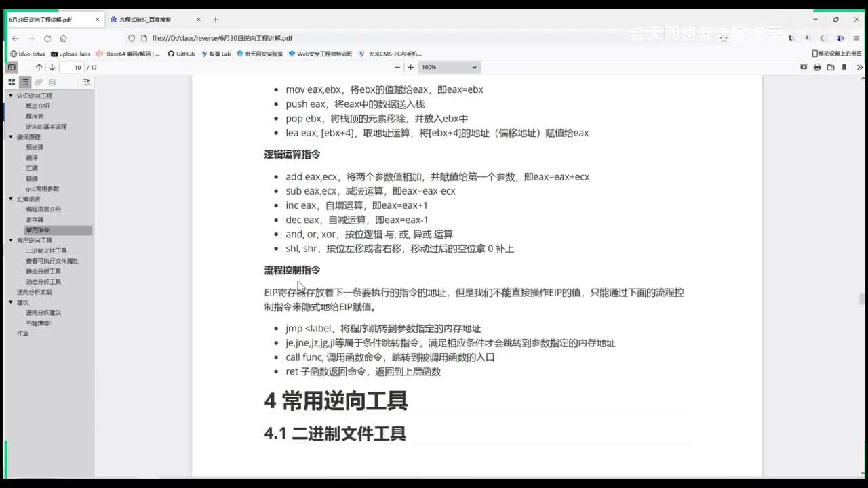Go to next PDF page arrow
868x488 pixels.
coord(52,68)
